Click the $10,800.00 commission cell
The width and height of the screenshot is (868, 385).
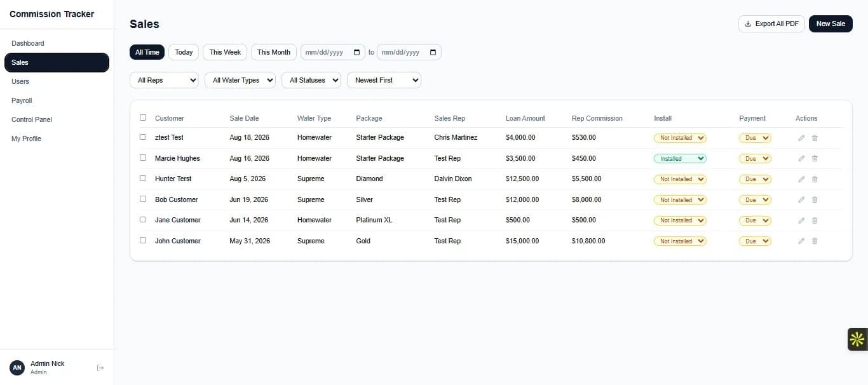pyautogui.click(x=588, y=241)
